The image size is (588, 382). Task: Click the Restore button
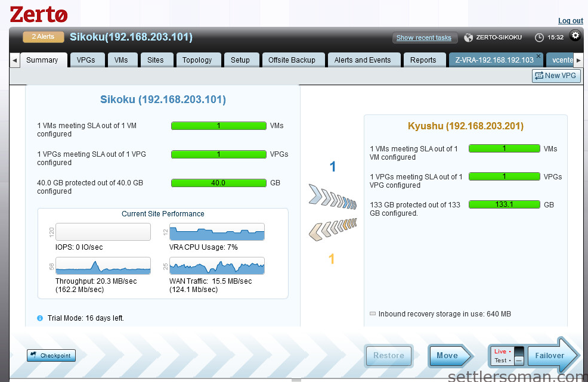[x=388, y=355]
